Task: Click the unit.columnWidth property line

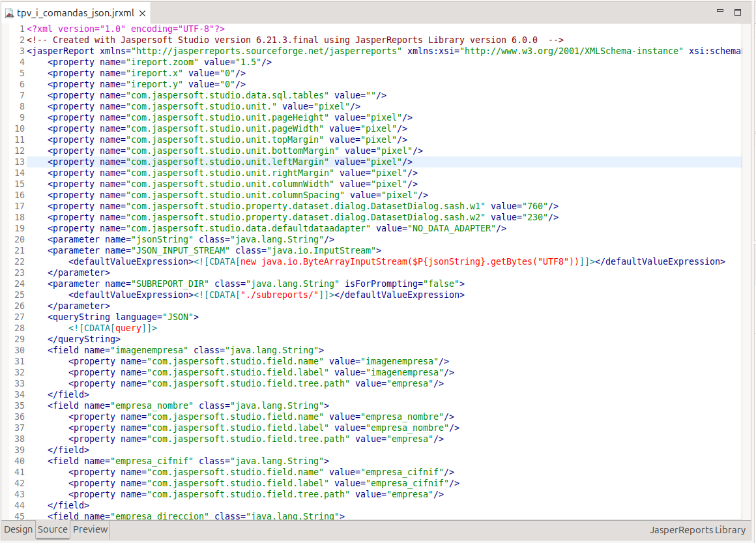Action: point(233,184)
